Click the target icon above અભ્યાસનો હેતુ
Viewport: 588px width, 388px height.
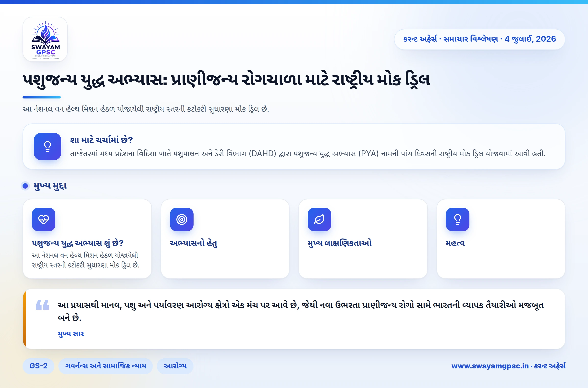tap(182, 219)
